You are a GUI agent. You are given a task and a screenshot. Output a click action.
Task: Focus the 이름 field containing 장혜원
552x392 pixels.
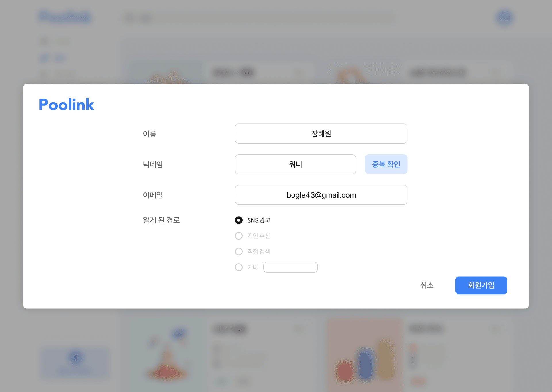[321, 134]
